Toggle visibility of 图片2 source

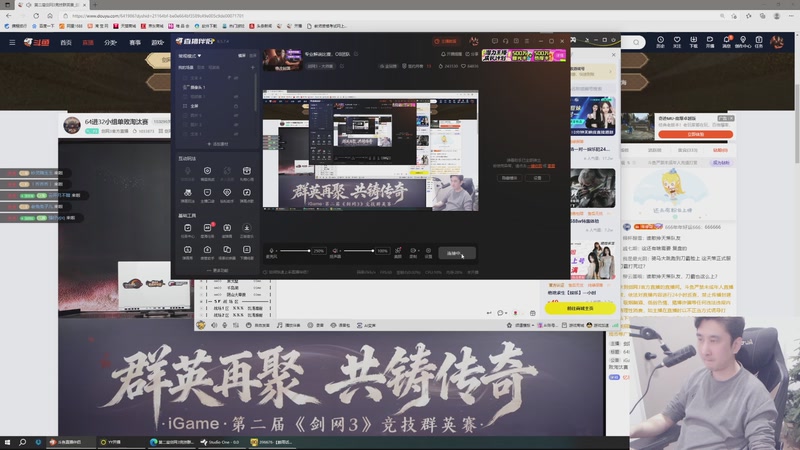click(x=236, y=124)
